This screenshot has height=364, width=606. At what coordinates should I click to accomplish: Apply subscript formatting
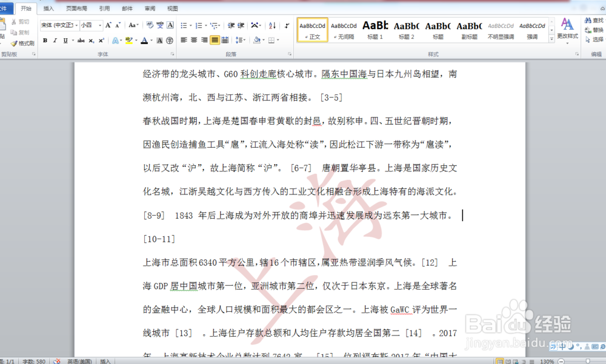click(x=92, y=40)
